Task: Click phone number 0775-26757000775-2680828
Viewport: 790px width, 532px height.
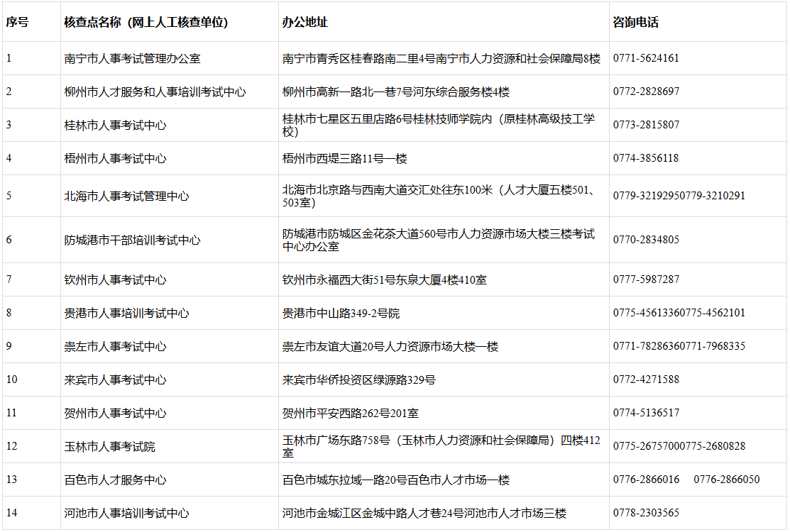Action: [679, 446]
